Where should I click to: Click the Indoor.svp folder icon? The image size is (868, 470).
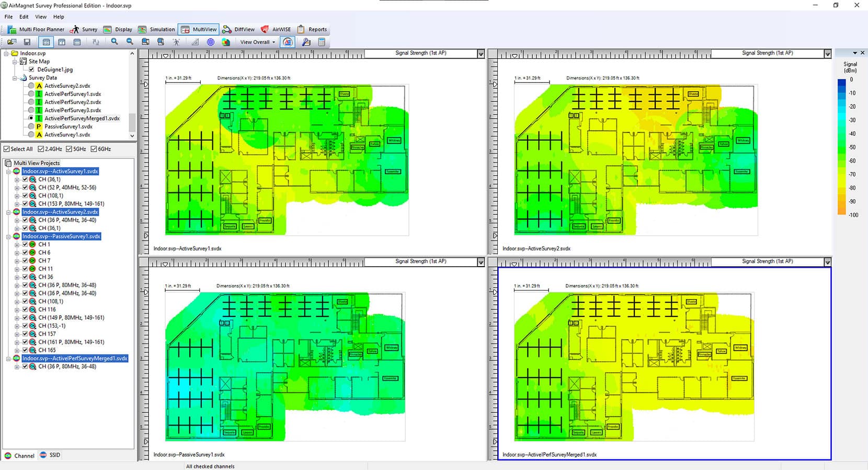(15, 53)
